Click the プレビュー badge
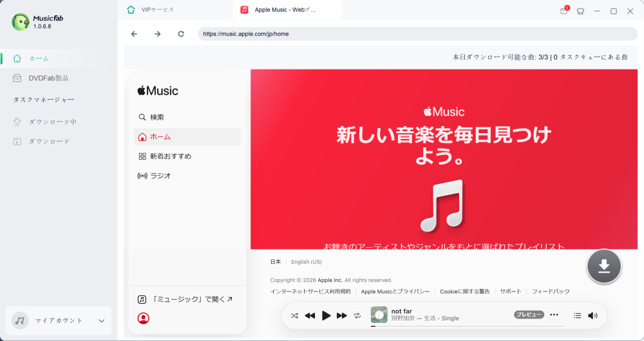Screen dimensions: 644x341 pos(529,315)
